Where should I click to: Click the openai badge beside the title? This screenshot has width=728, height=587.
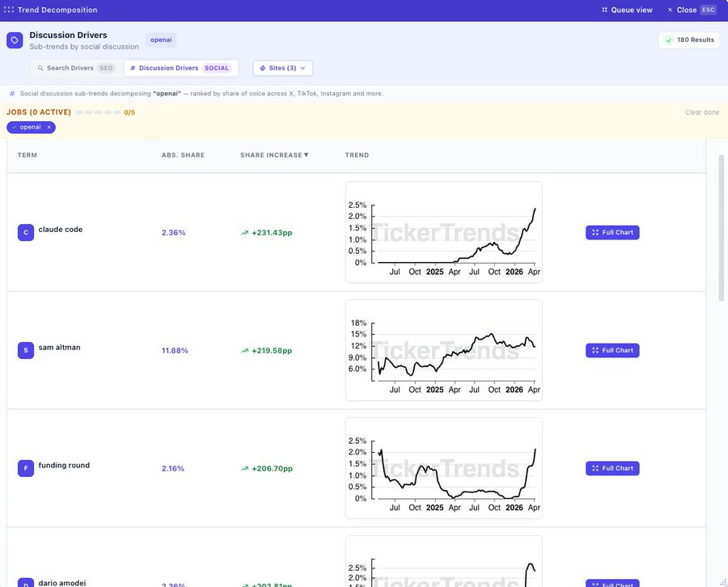(161, 40)
